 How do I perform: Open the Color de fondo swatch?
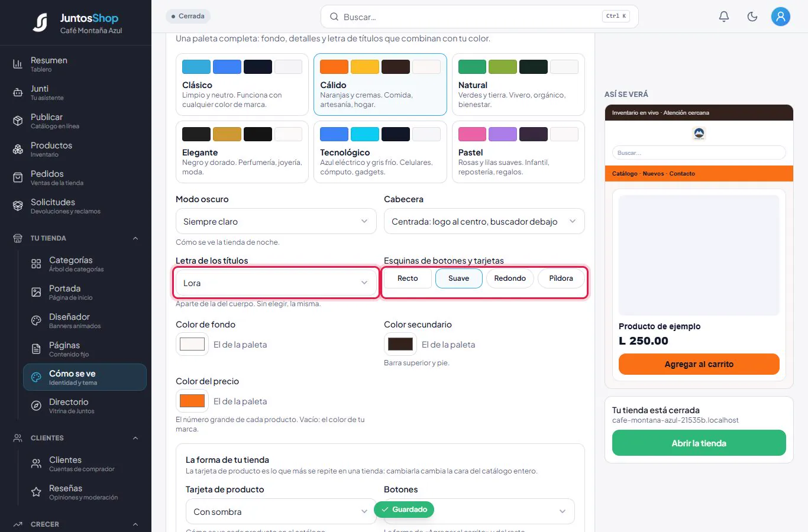click(192, 344)
